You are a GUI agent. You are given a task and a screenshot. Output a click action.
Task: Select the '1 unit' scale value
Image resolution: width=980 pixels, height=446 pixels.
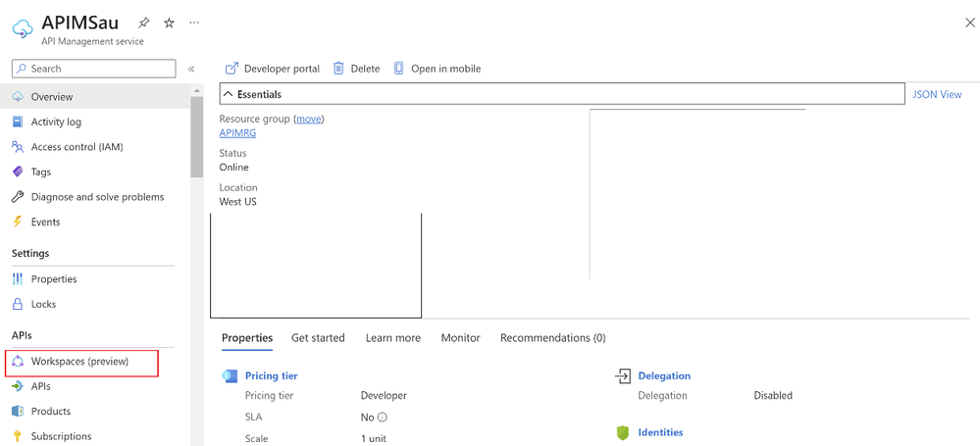[x=374, y=438]
